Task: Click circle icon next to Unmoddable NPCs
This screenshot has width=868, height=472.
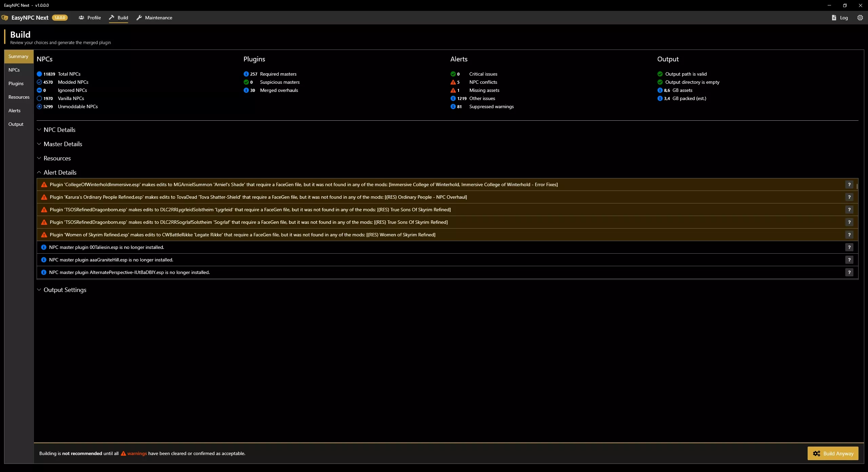Action: tap(39, 106)
